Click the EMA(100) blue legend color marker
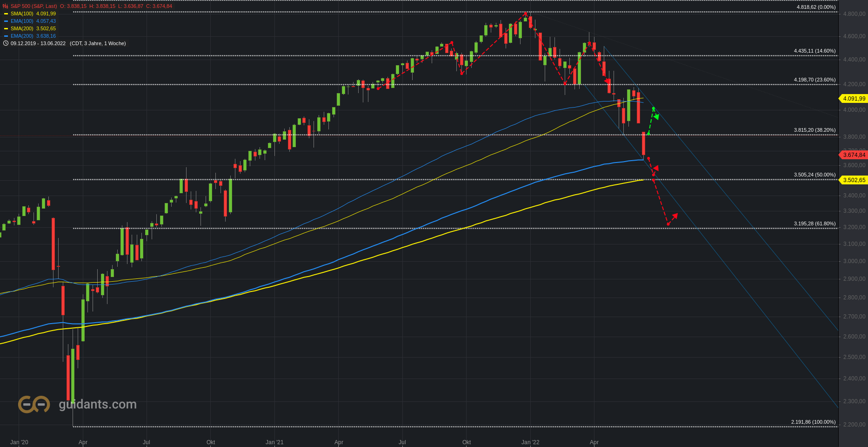Image resolution: width=868 pixels, height=447 pixels. click(6, 21)
